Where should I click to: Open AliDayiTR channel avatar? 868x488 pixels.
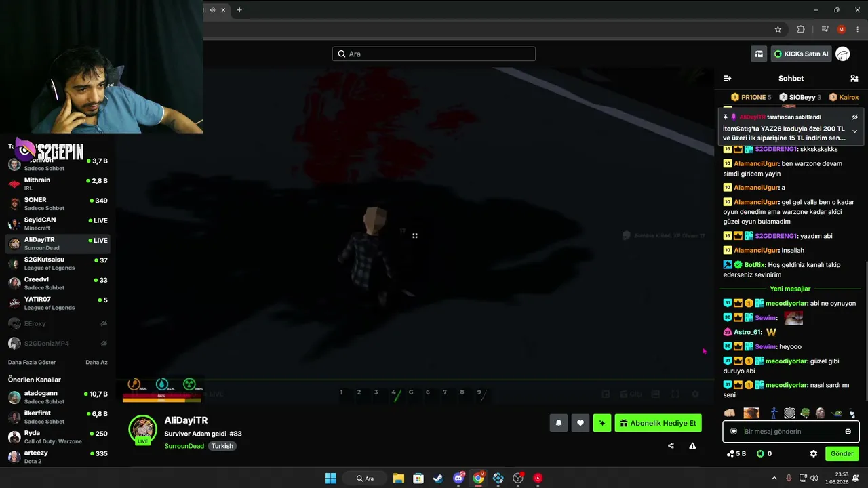tap(143, 429)
